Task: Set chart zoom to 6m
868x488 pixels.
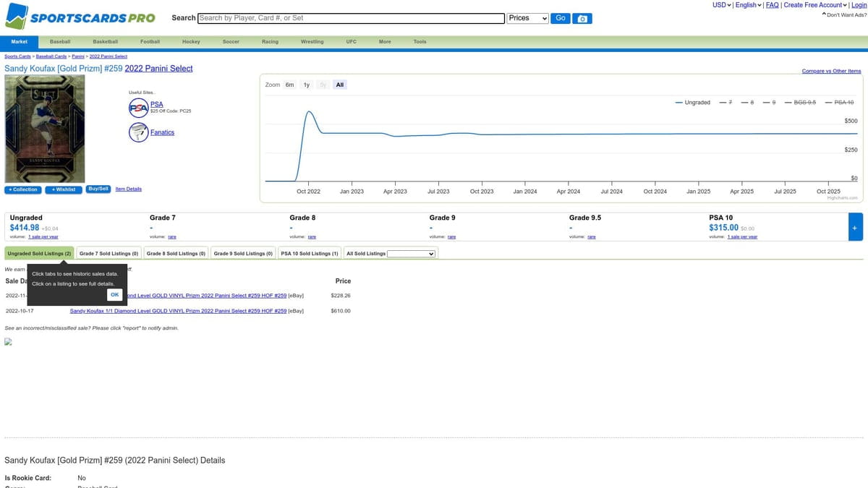Action: pyautogui.click(x=289, y=85)
